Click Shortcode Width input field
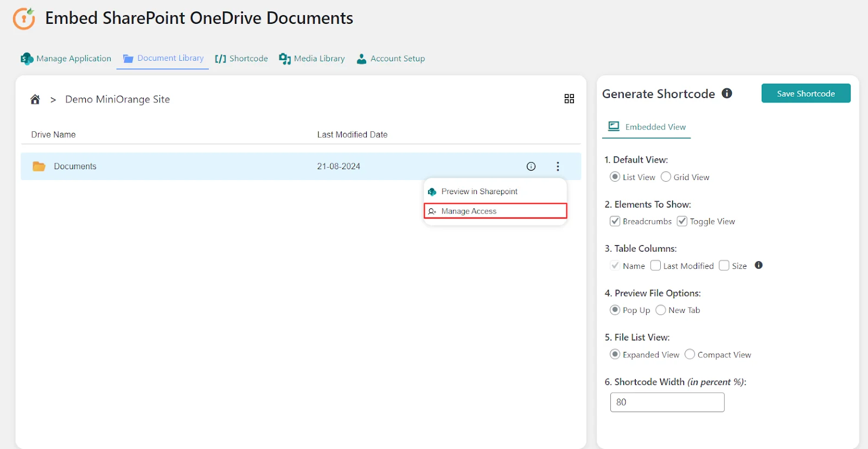 point(667,402)
